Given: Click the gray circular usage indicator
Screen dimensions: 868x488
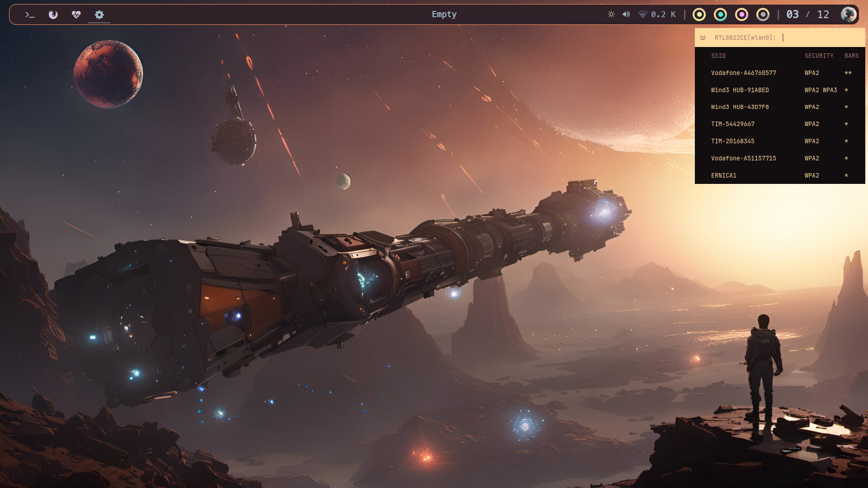Looking at the screenshot, I should (x=763, y=15).
